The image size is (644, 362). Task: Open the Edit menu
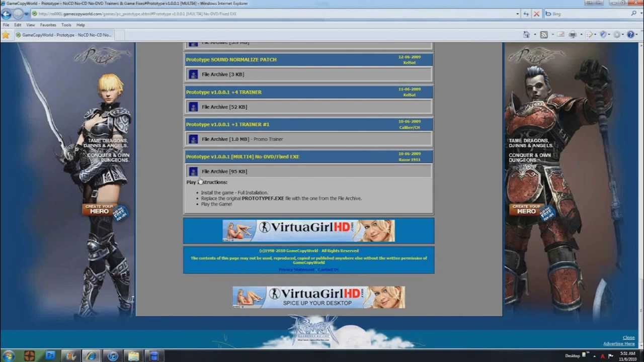[18, 25]
